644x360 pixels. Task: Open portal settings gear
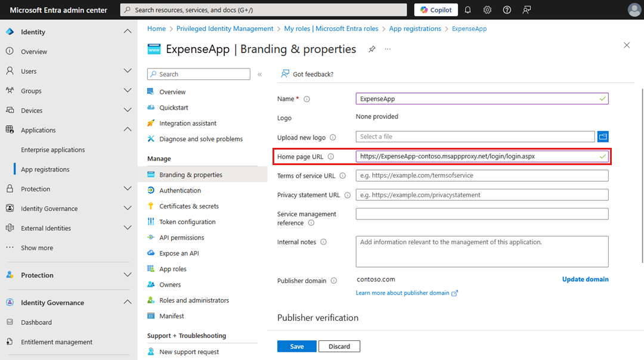tap(487, 10)
